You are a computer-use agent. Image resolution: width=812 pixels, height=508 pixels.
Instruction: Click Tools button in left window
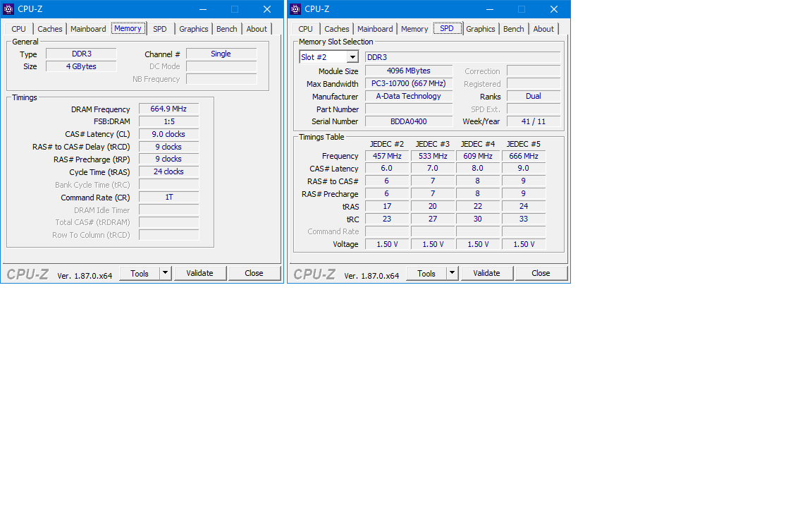click(x=140, y=273)
